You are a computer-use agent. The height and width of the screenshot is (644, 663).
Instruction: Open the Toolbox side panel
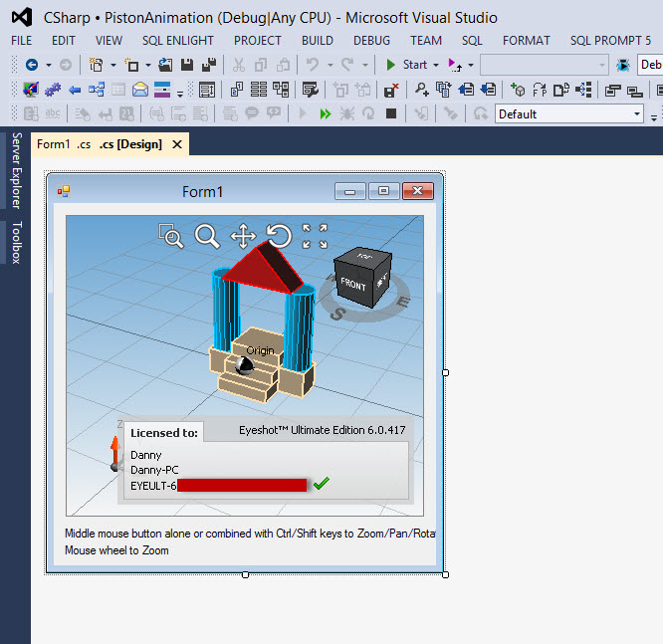pos(15,242)
